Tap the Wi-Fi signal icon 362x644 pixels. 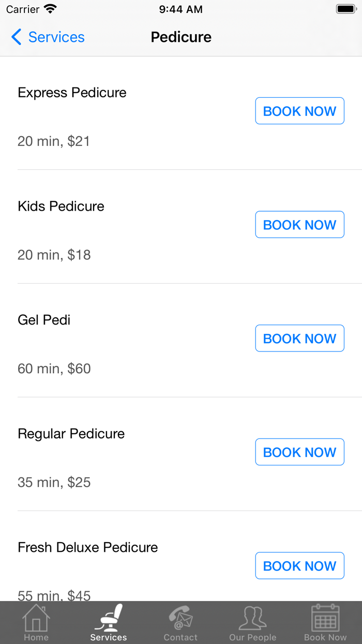tap(50, 9)
